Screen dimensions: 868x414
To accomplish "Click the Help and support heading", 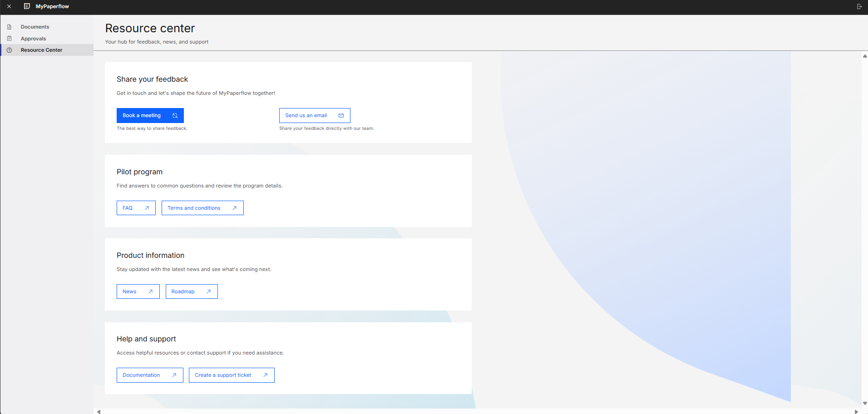I will [146, 339].
